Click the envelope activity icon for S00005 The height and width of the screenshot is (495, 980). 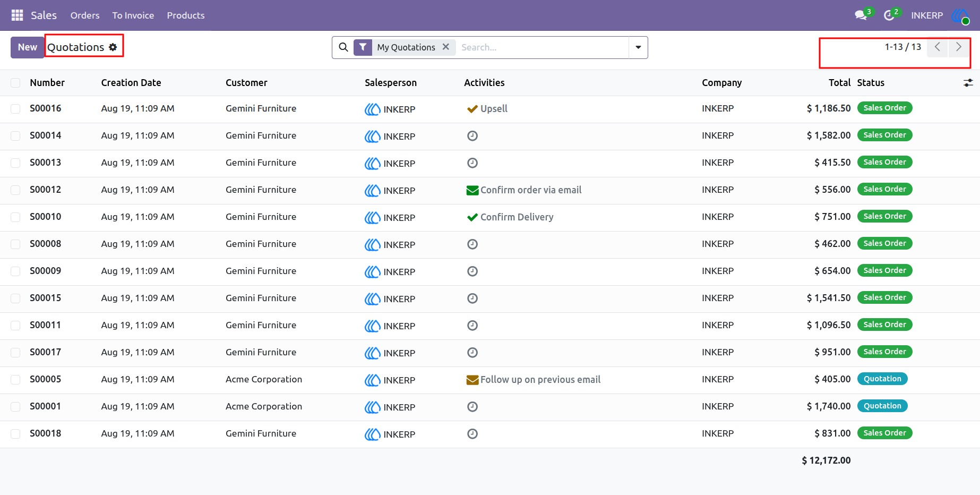pos(472,380)
